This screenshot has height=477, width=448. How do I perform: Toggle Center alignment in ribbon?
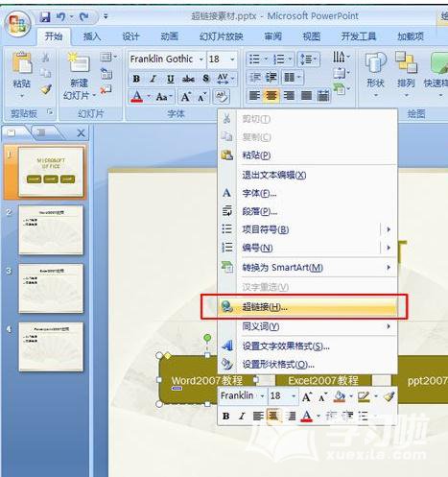pyautogui.click(x=271, y=96)
